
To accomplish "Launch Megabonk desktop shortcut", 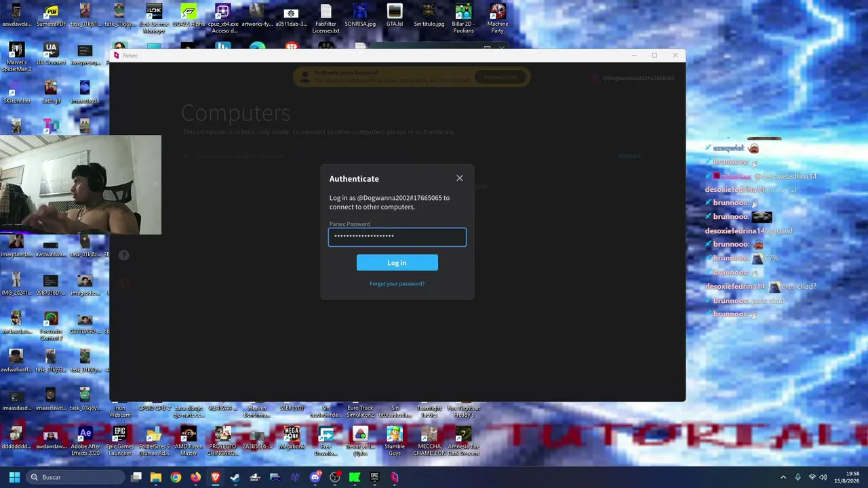I will click(292, 439).
